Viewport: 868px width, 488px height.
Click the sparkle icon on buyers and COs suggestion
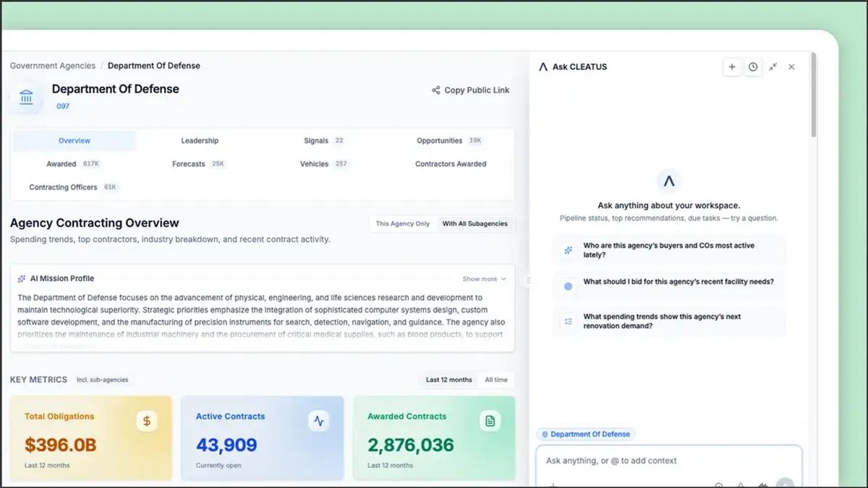[568, 250]
